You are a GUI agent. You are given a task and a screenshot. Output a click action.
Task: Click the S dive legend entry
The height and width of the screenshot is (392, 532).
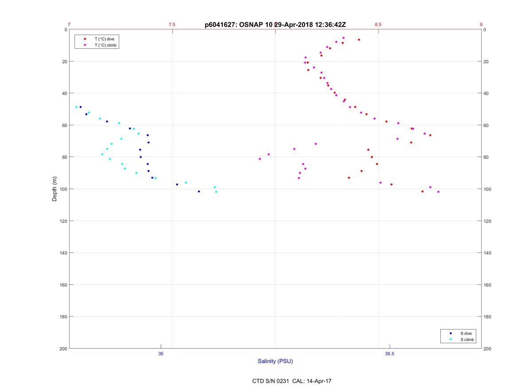click(465, 333)
